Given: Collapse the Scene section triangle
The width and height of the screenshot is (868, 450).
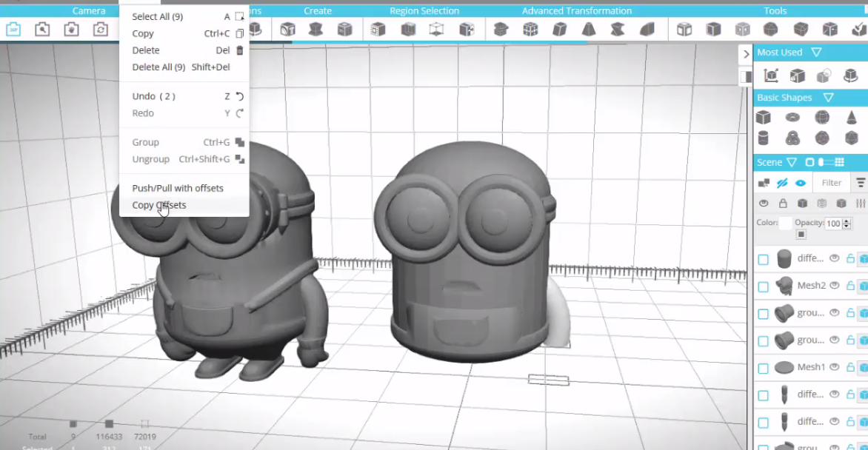Looking at the screenshot, I should click(x=792, y=162).
